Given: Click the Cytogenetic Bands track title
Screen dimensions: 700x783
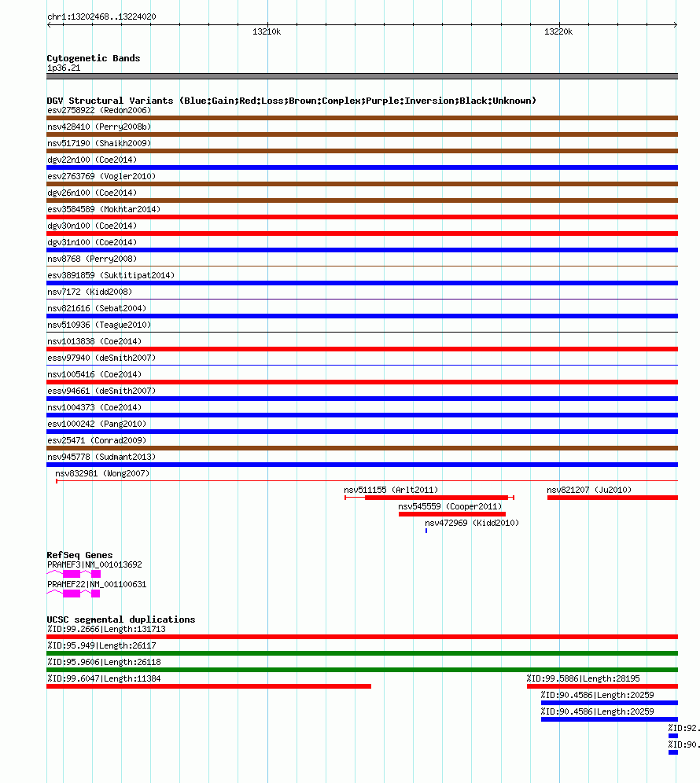Looking at the screenshot, I should tap(94, 58).
